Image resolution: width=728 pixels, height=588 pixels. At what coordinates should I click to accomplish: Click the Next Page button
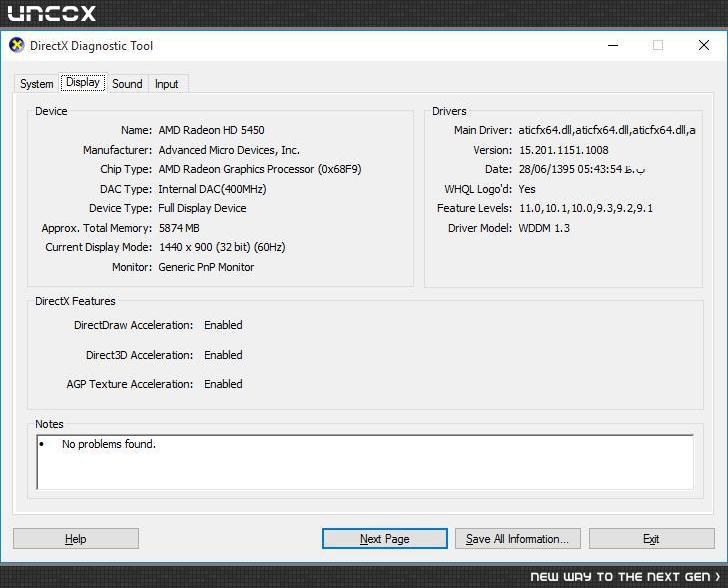tap(384, 539)
